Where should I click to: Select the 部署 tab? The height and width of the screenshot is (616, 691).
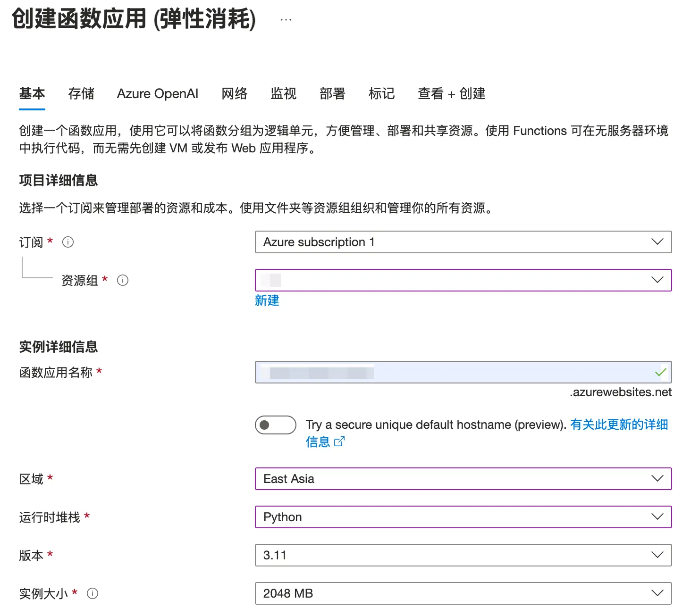tap(333, 94)
